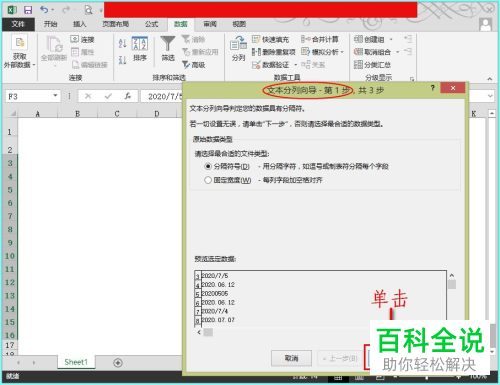500x385 pixels.
Task: Click the 分类汇总 (Subtotal) icon
Action: 358,64
